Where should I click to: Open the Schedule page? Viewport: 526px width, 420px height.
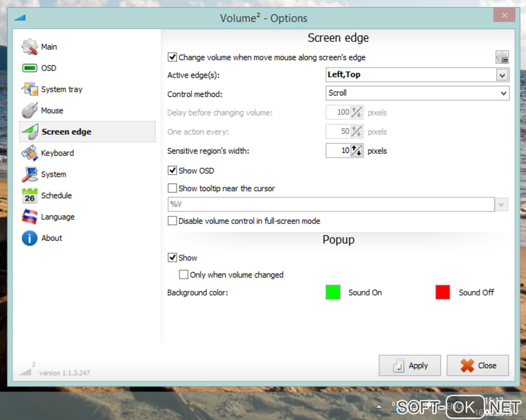pos(56,196)
